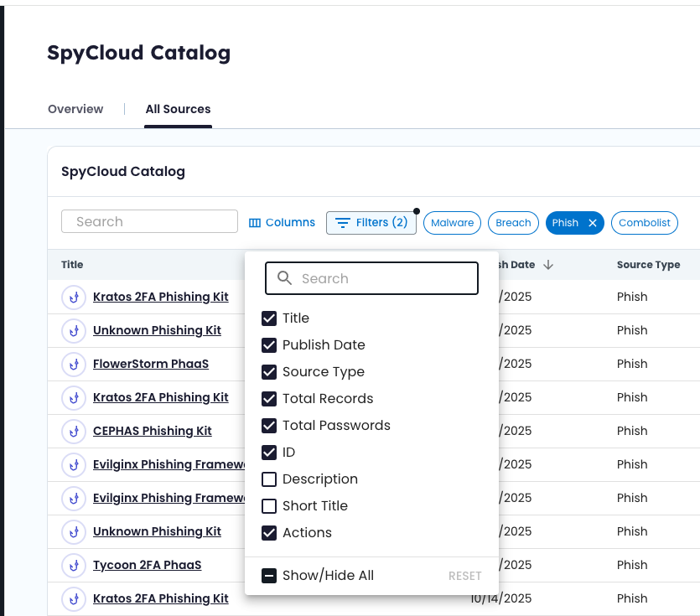Screen dimensions: 700x616
Task: Click phish hook icon beside Tycoon 2FA PhaaS
Action: pos(74,565)
